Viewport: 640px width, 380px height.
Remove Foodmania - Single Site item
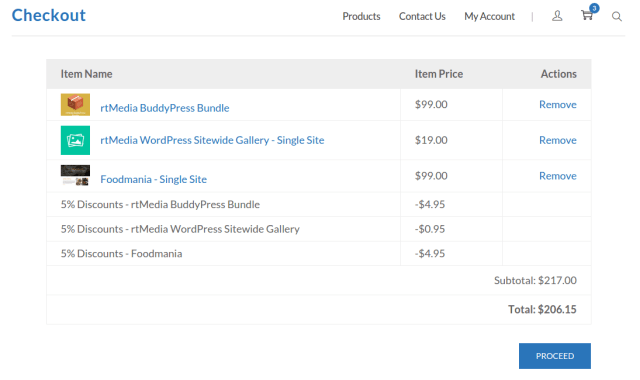pos(558,176)
